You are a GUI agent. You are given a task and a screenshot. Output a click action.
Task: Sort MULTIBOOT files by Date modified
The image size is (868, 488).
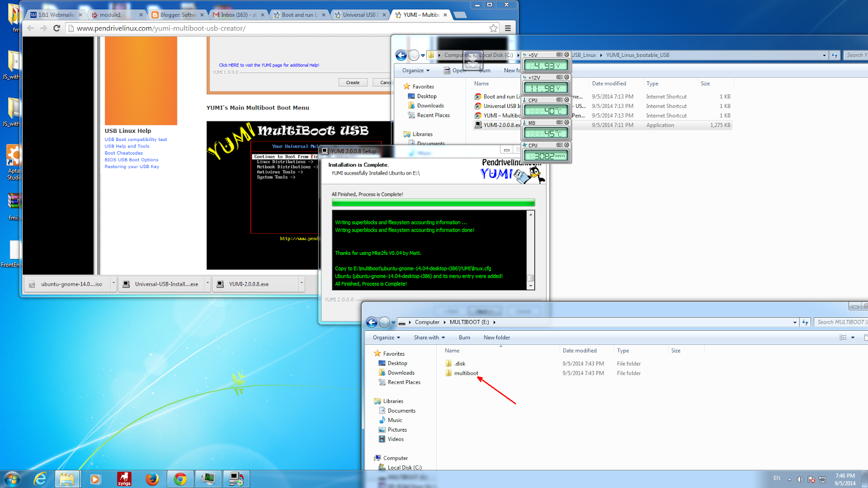(579, 351)
